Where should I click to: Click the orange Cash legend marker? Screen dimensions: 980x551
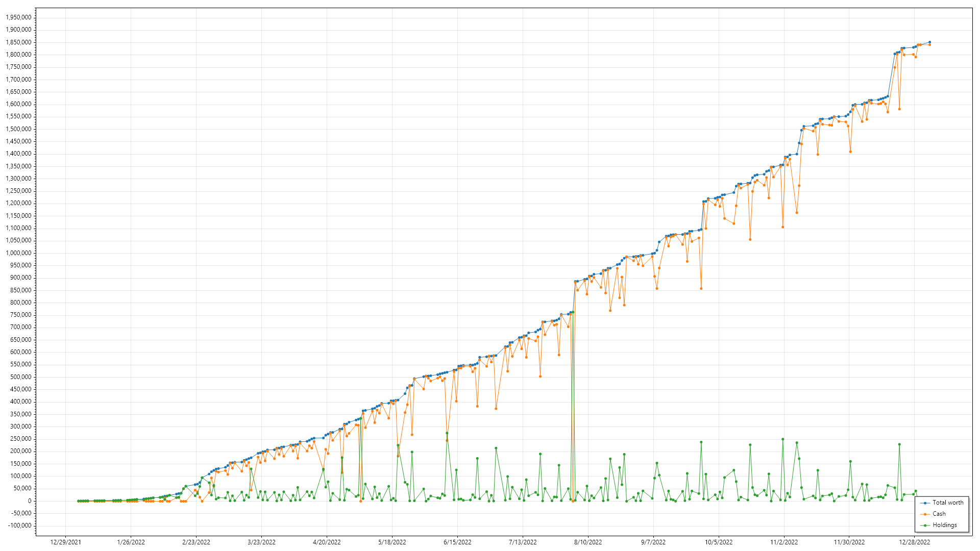pyautogui.click(x=925, y=514)
